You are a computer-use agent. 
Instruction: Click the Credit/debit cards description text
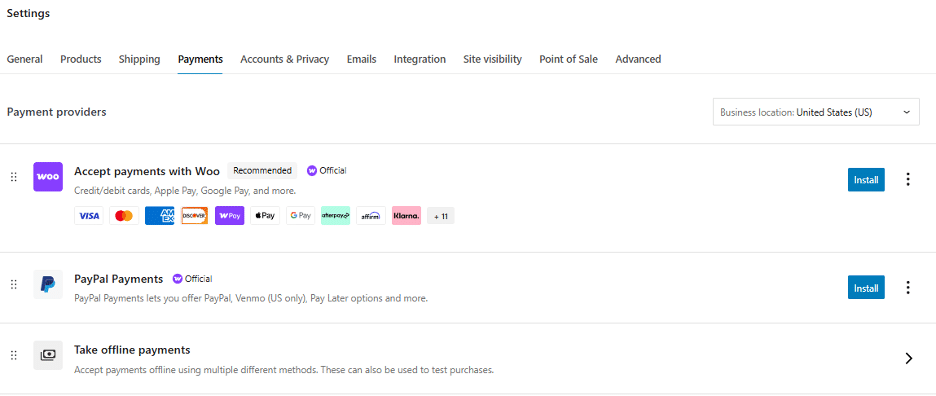[185, 191]
